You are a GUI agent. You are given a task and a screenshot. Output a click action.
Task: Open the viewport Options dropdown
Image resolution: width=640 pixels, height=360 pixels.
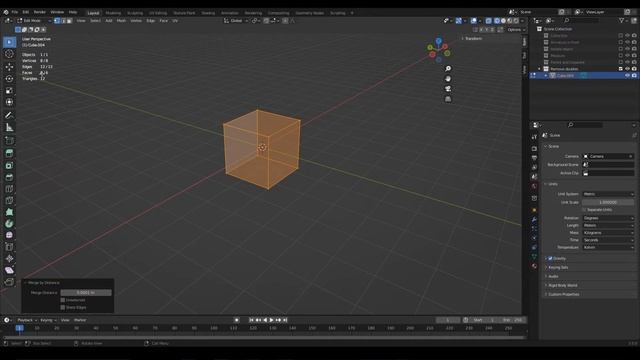coord(516,30)
